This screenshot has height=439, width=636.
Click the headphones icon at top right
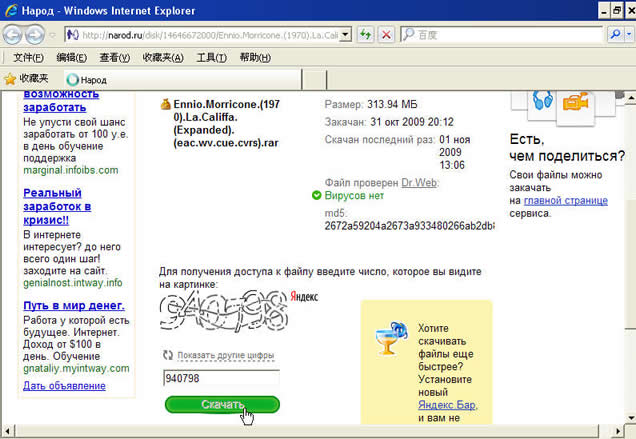point(543,100)
